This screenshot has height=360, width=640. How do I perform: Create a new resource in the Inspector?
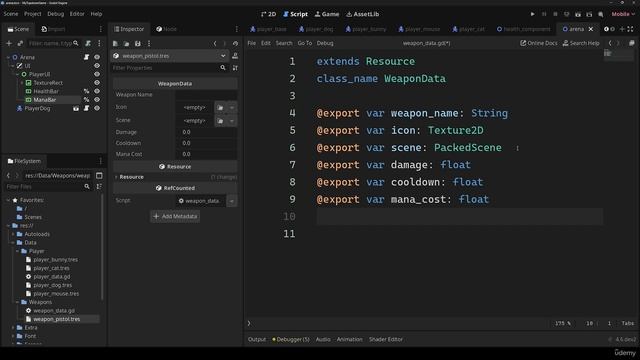[116, 43]
